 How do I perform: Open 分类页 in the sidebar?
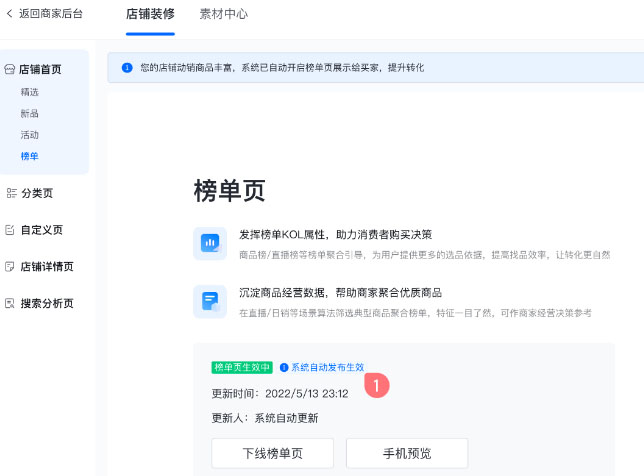(37, 193)
